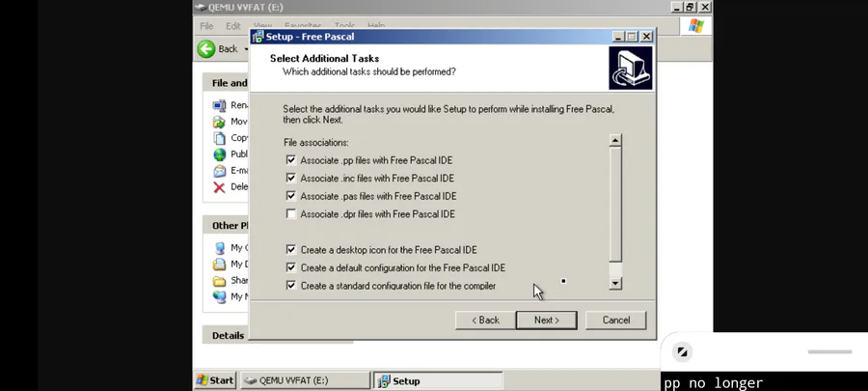Switch to QEMU VVFAT (E:) taskbar button
The width and height of the screenshot is (868, 391).
point(305,380)
